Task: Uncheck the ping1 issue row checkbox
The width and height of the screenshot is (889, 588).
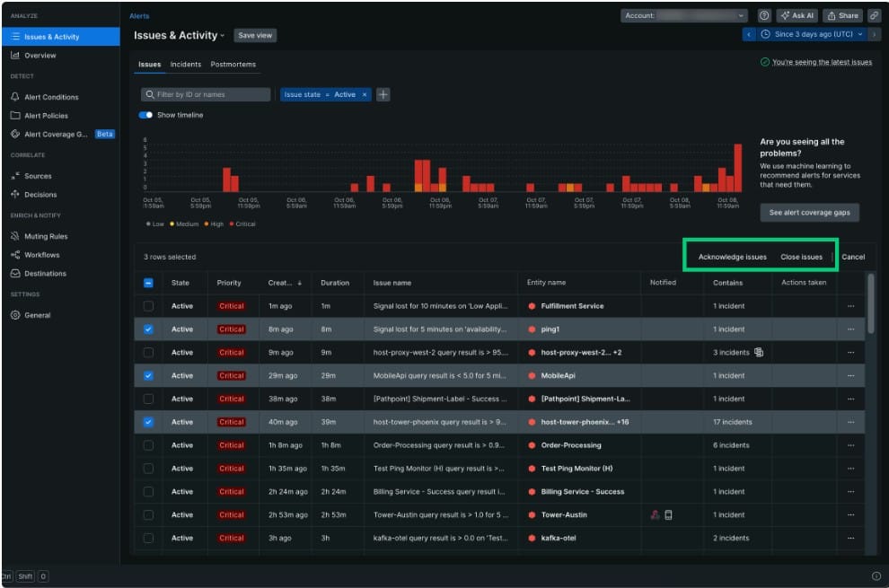Action: coord(149,329)
